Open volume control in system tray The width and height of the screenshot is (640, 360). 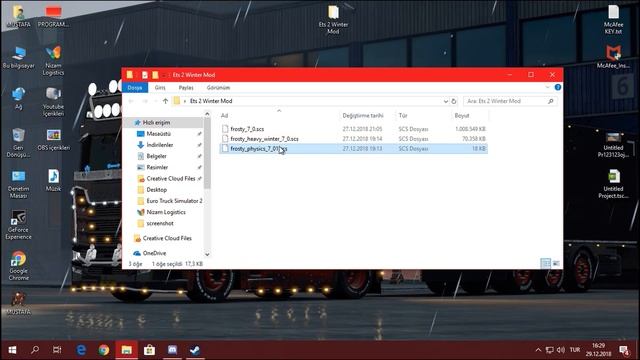[x=561, y=350]
